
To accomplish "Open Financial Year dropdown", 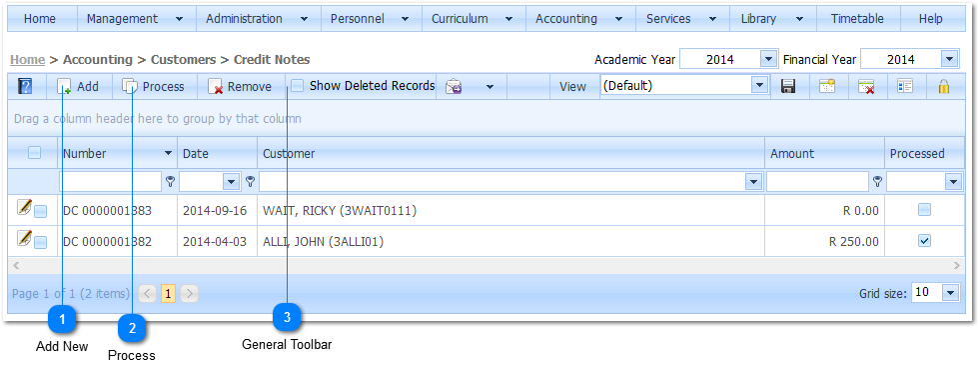I will click(950, 59).
